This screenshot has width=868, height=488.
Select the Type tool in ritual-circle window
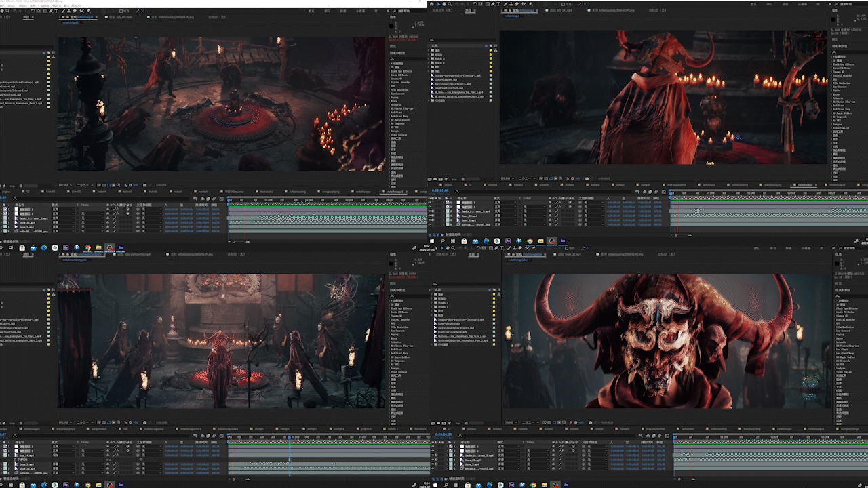[x=56, y=11]
